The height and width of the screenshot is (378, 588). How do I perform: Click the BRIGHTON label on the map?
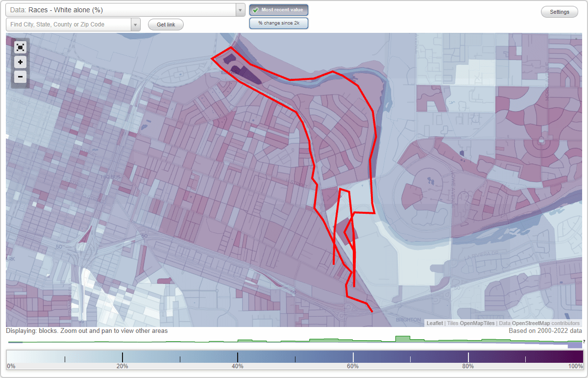[408, 319]
